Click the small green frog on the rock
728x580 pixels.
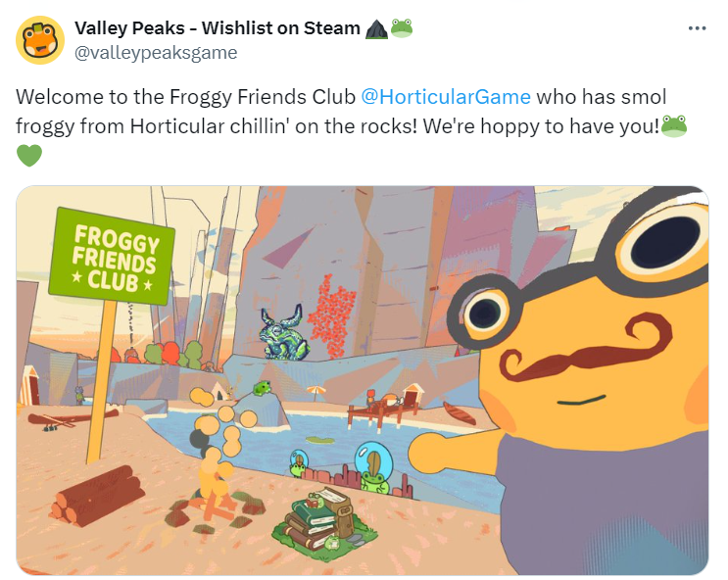click(x=263, y=388)
